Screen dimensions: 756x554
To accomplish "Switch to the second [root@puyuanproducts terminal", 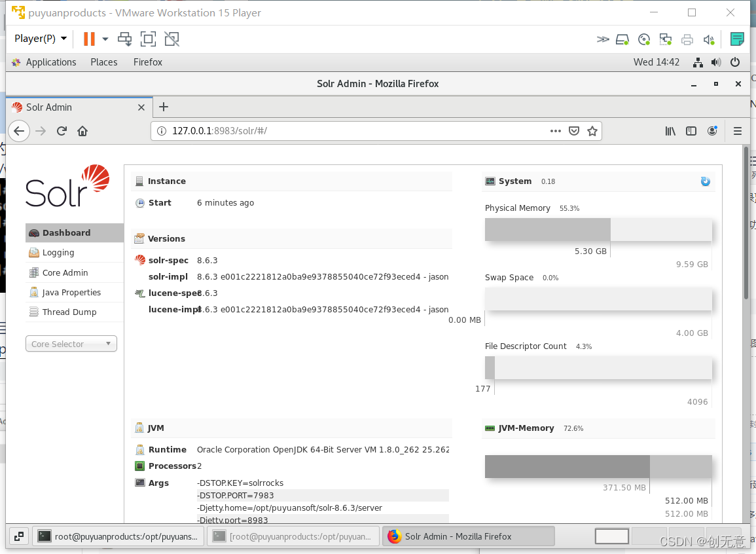I will click(293, 536).
